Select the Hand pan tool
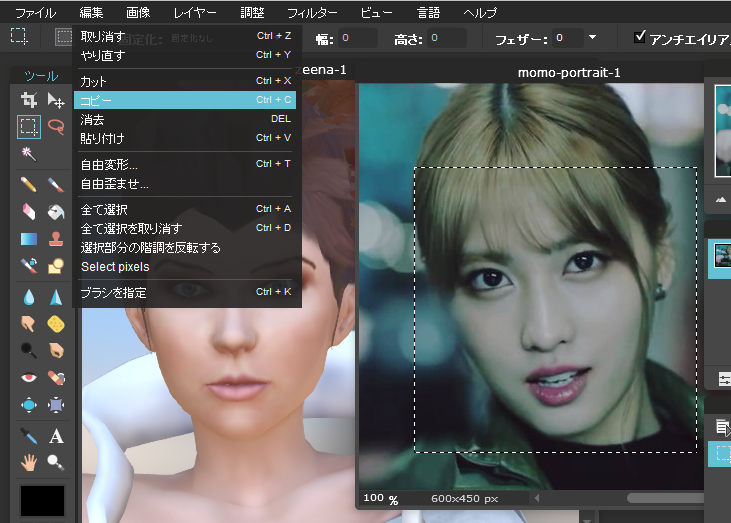Viewport: 731px width, 523px height. tap(29, 462)
